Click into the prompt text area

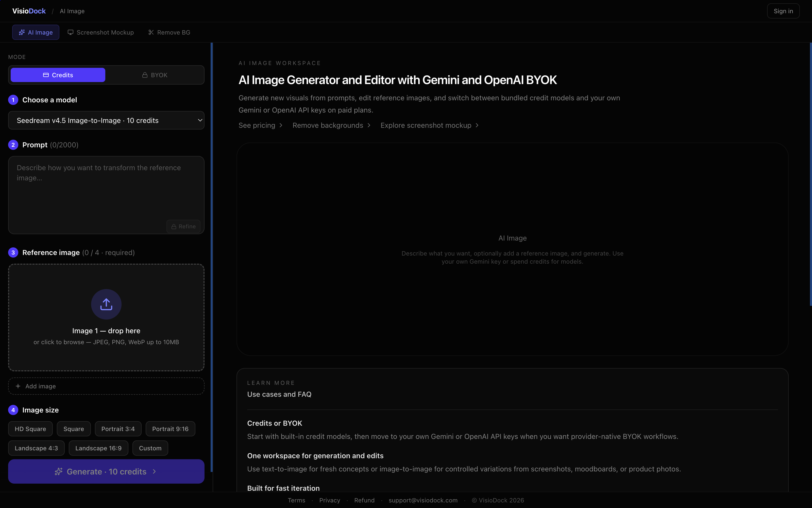coord(106,195)
